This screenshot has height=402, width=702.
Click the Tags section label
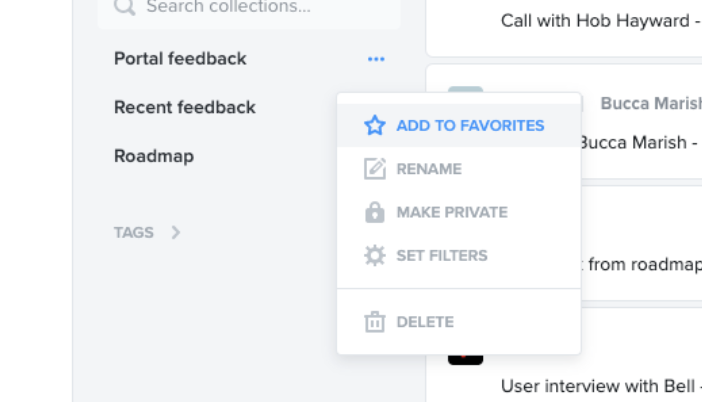[133, 232]
